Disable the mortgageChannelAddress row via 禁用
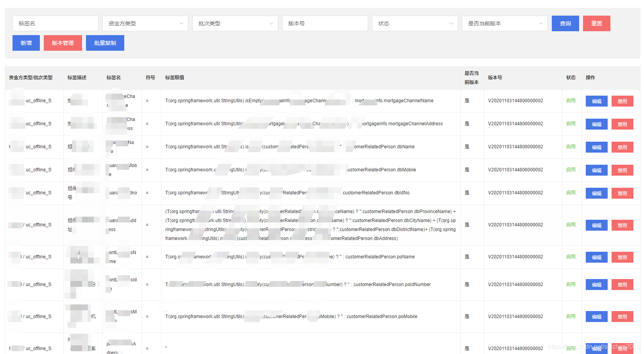644x354 pixels. click(x=623, y=124)
